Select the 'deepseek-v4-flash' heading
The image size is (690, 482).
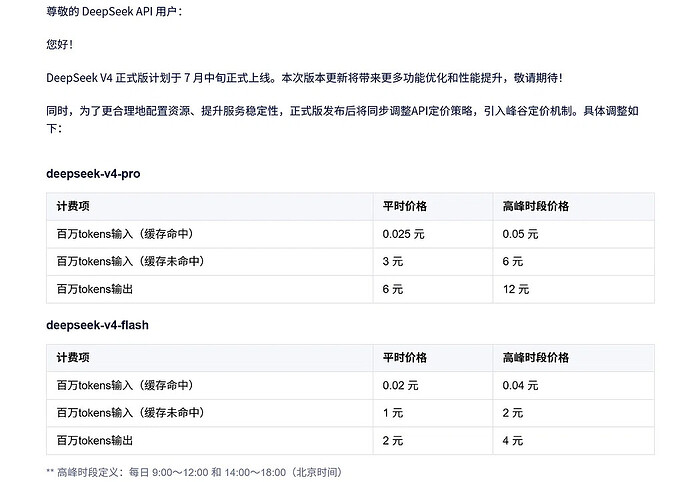click(x=97, y=325)
